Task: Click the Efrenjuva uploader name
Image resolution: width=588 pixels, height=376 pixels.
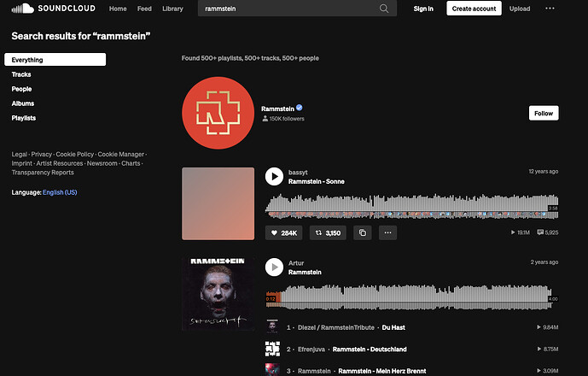Action: click(x=311, y=350)
